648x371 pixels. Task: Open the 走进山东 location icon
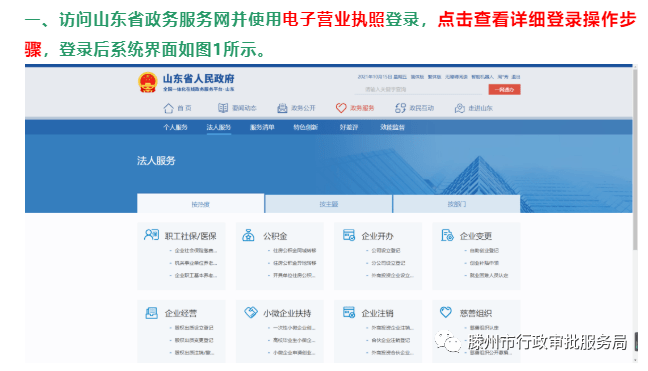tap(460, 108)
